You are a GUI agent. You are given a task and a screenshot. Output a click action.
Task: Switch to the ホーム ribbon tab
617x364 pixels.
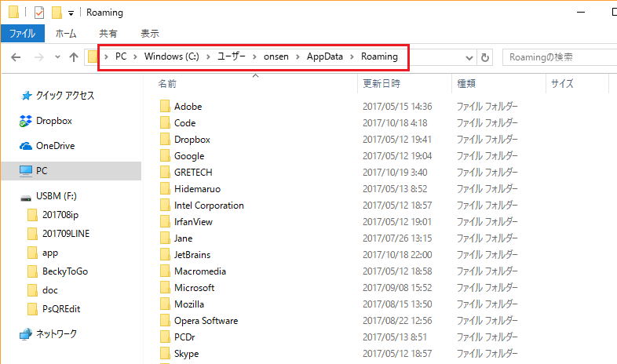pos(66,34)
